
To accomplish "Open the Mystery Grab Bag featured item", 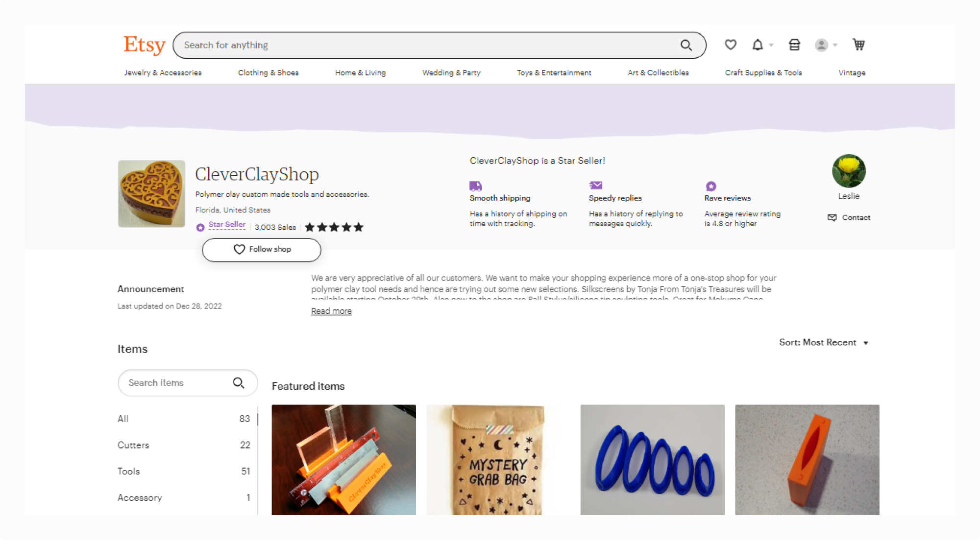I will [x=498, y=460].
